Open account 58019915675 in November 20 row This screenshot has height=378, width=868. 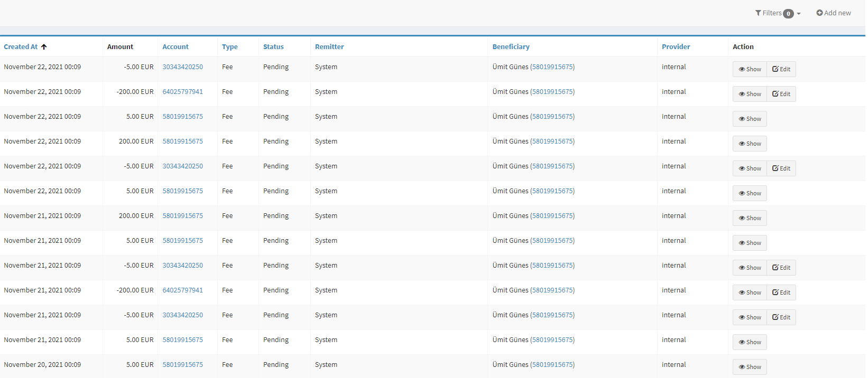tap(182, 365)
